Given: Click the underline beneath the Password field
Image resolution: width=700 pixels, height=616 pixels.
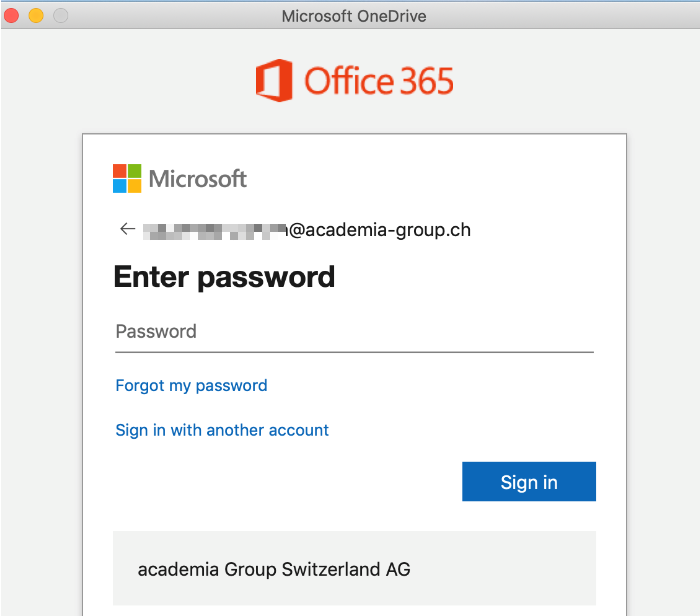Looking at the screenshot, I should pyautogui.click(x=354, y=352).
